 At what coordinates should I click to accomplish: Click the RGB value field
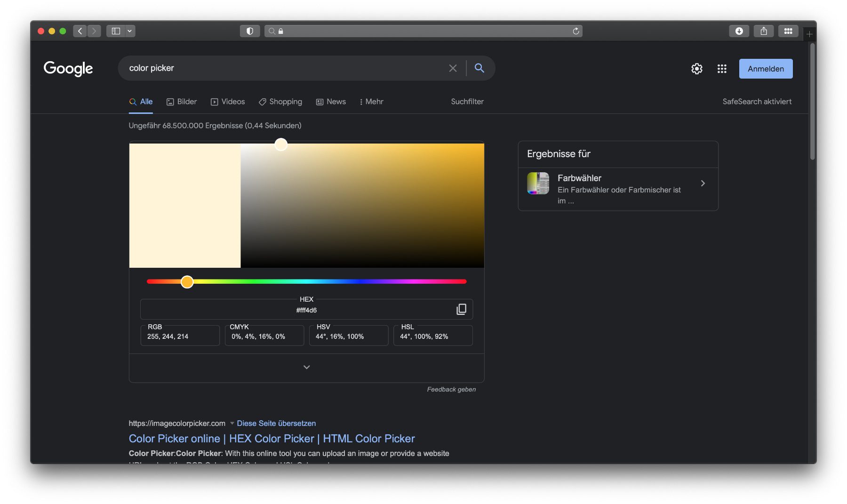(180, 336)
